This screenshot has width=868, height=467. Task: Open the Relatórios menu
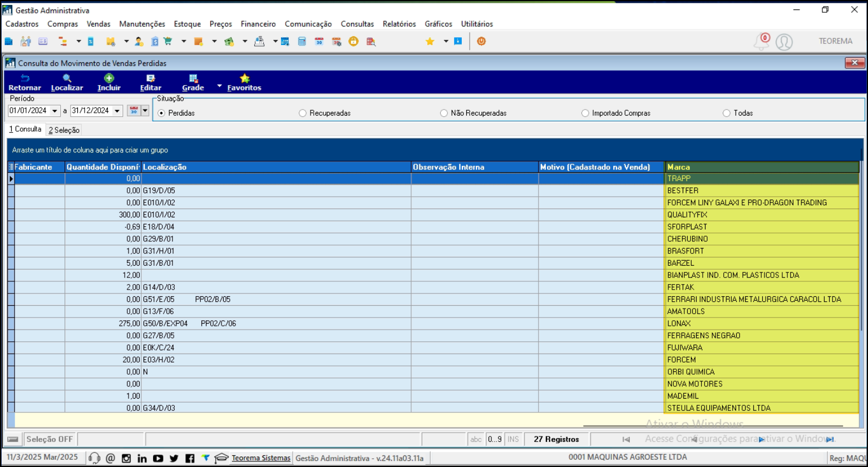399,24
